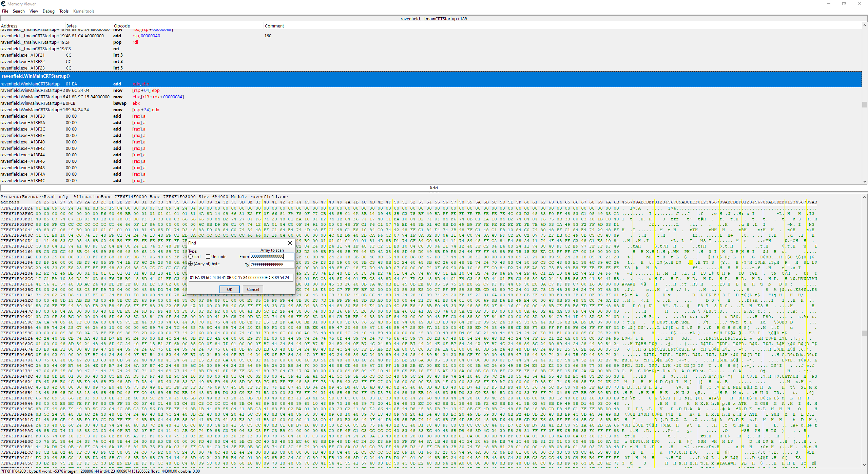
Task: Select the ravenfield.WinMainCRTStartup() header row
Action: (x=431, y=76)
